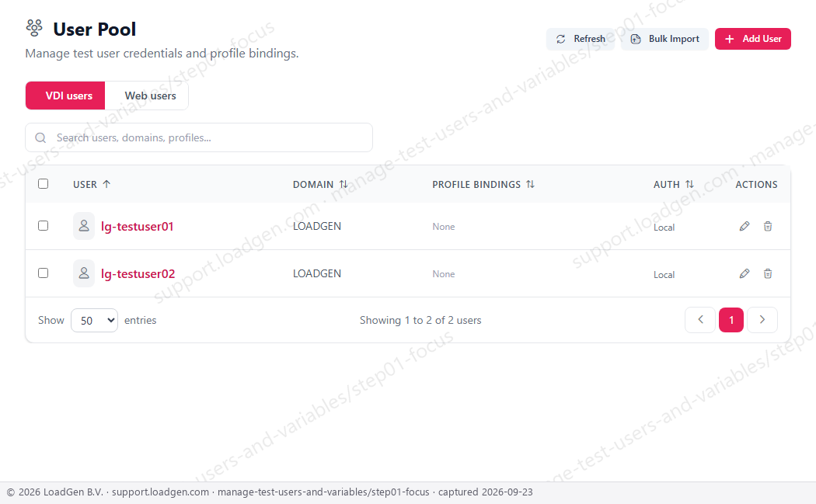The image size is (816, 504).
Task: Open the lg-testuser01 user link
Action: click(x=138, y=226)
